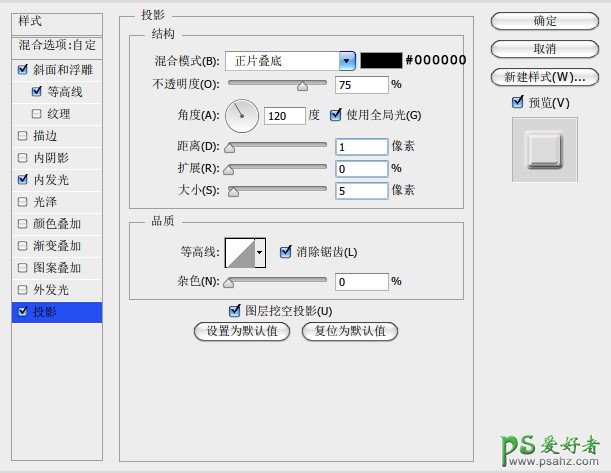Click the black shadow color swatch
This screenshot has width=611, height=473.
[x=381, y=61]
